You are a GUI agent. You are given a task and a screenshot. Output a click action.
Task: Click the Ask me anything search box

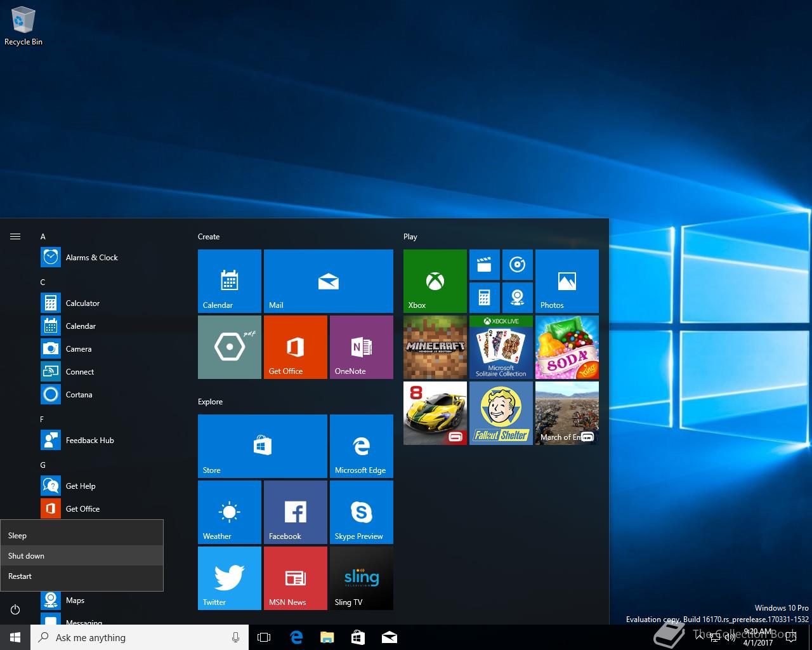pyautogui.click(x=140, y=637)
